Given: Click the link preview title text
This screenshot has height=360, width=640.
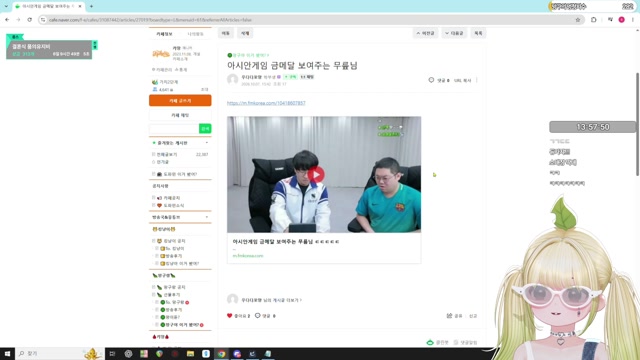Looking at the screenshot, I should pos(286,242).
